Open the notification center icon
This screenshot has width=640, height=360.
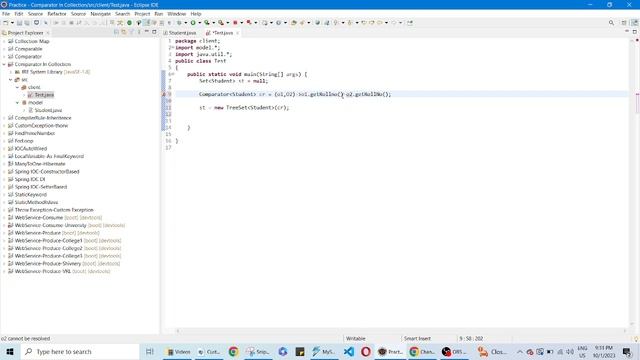627,351
